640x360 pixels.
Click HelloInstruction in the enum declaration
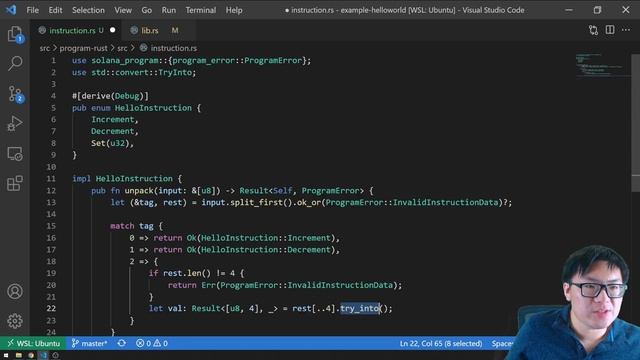153,108
